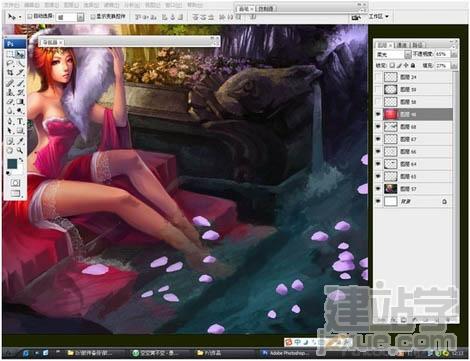This screenshot has width=470, height=361.
Task: Select the History Brush tool
Action: 20,92
